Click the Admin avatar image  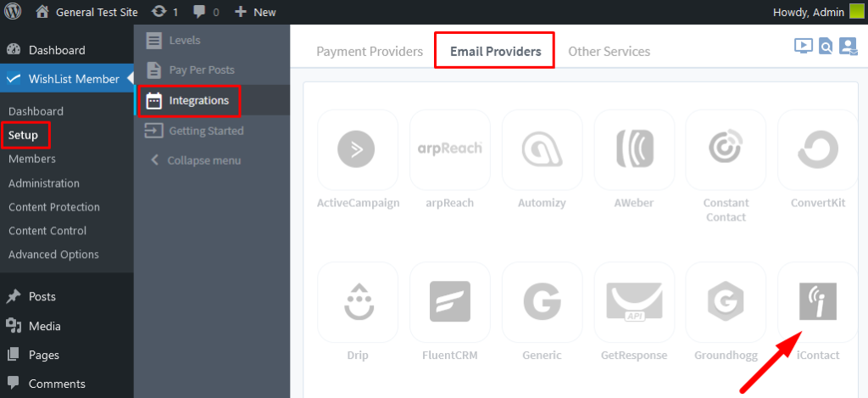point(856,13)
